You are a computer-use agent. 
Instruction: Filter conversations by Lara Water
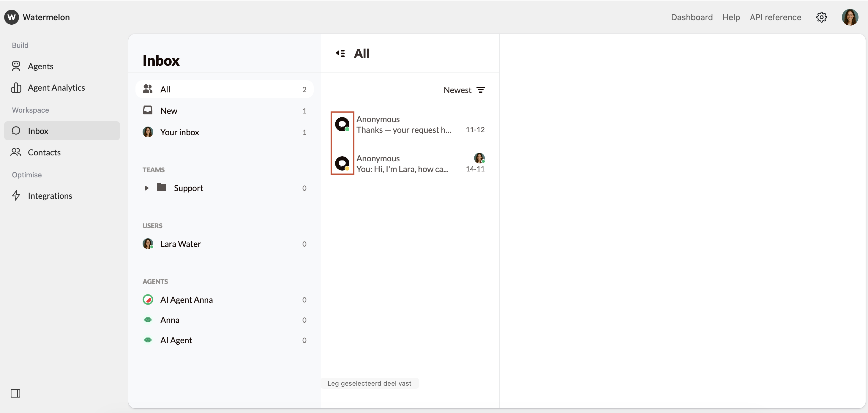coord(180,244)
